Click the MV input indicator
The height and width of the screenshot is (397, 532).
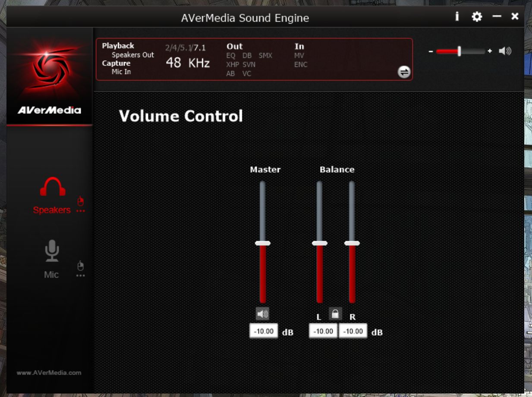[299, 56]
